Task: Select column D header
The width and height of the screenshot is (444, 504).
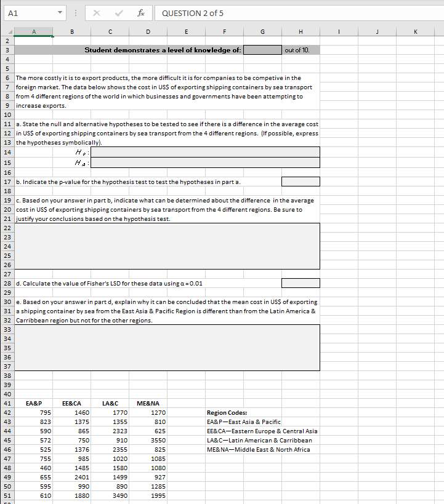Action: tap(148, 31)
